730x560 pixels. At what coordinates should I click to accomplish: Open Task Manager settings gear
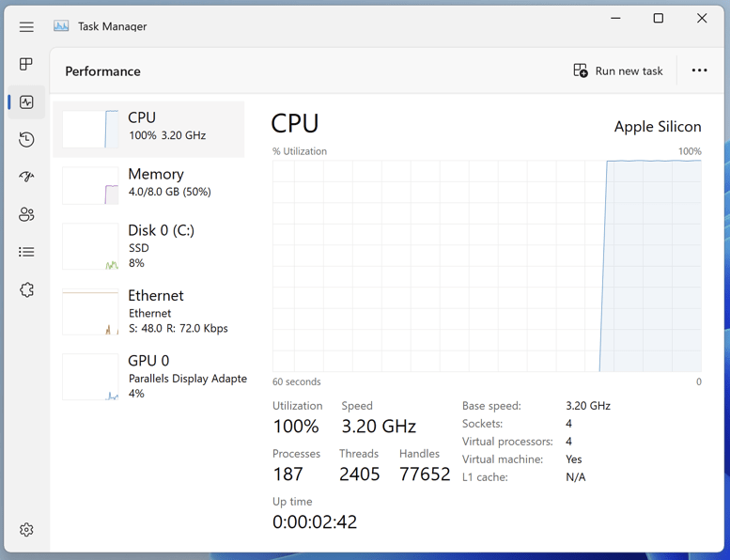26,529
